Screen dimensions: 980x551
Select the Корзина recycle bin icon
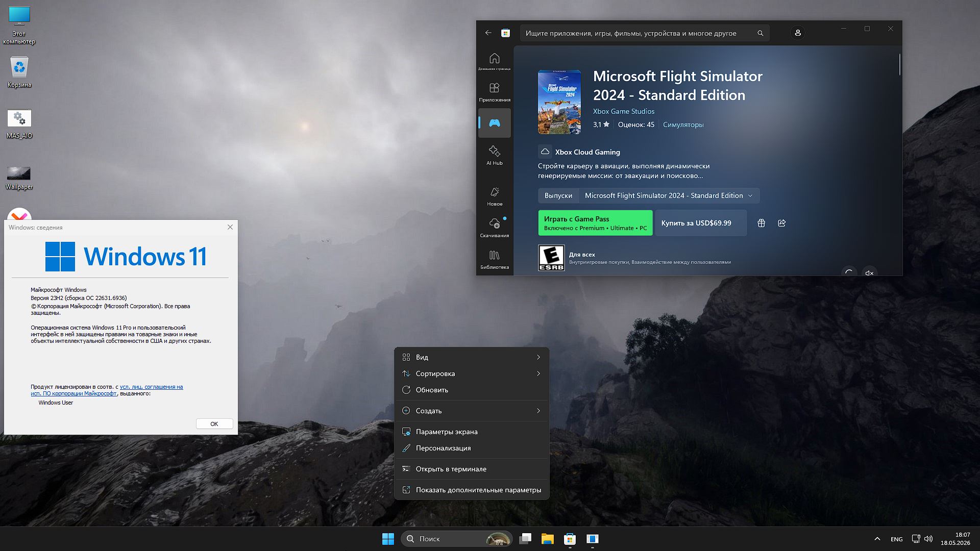click(19, 72)
